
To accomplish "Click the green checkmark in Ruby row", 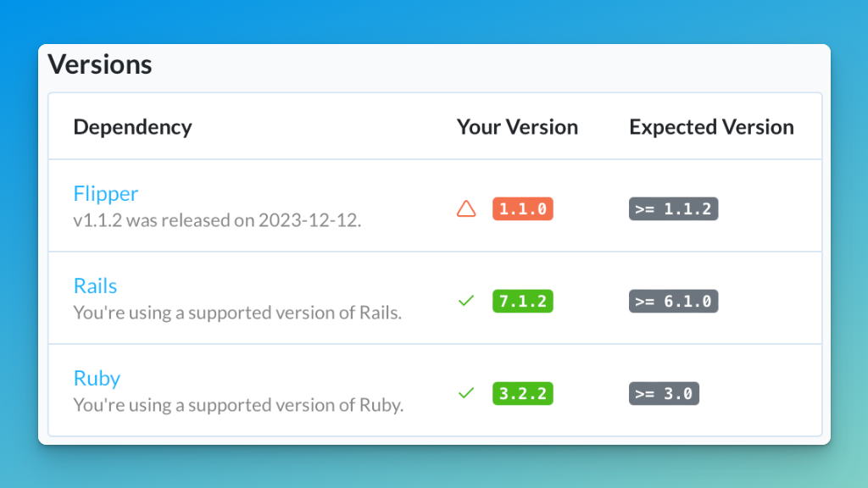I will tap(466, 393).
